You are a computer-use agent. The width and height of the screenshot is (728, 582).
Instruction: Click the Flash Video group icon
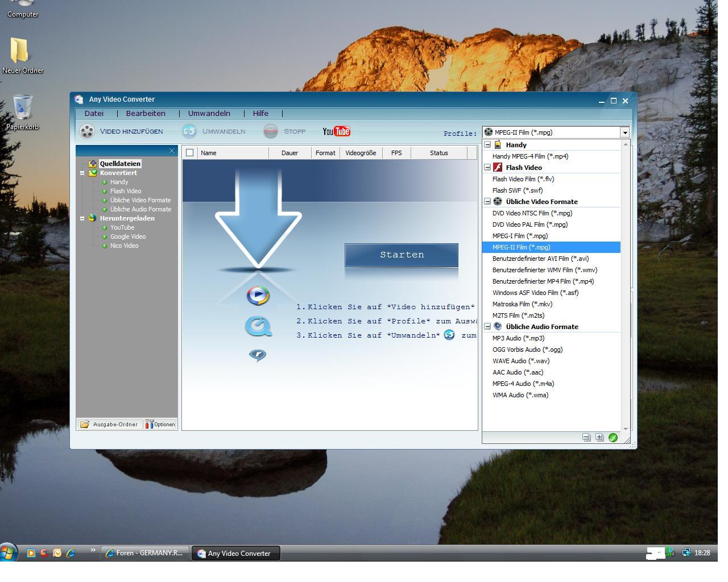coord(498,168)
